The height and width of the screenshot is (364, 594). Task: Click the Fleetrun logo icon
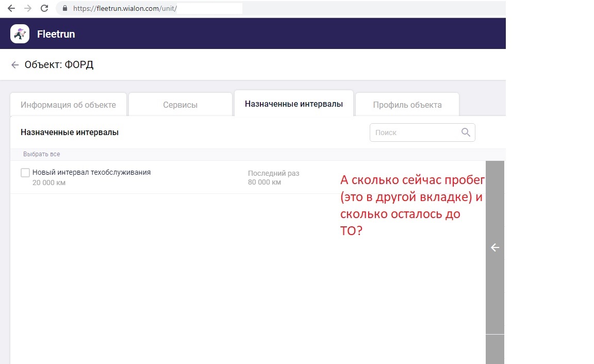point(20,34)
